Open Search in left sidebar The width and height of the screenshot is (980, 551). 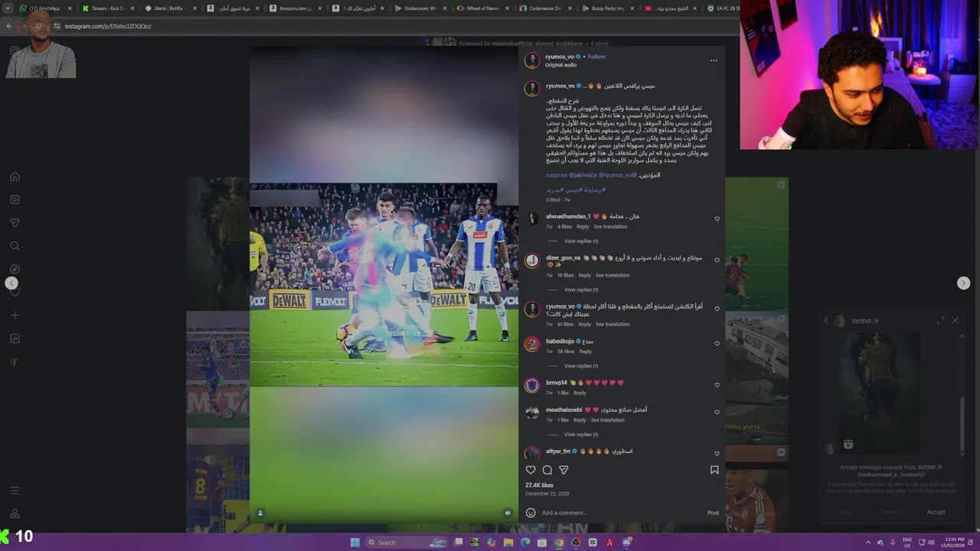[15, 246]
